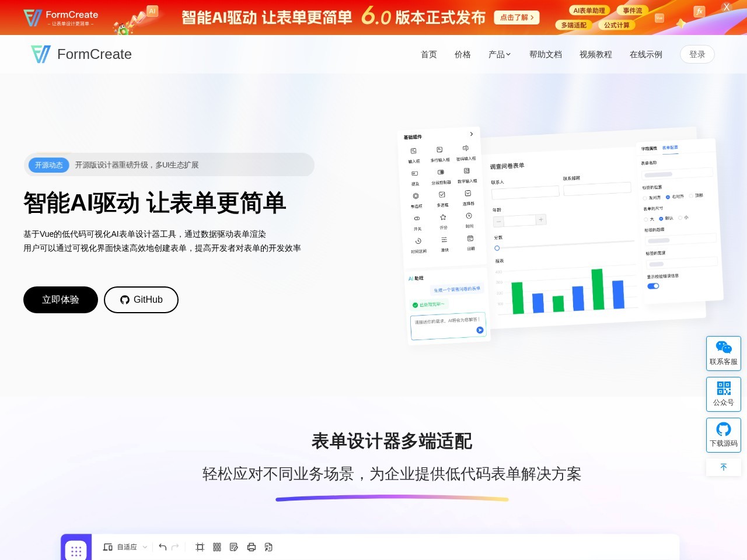Image resolution: width=747 pixels, height=560 pixels.
Task: Toggle the 显示校验错误信息 switch
Action: [x=653, y=286]
